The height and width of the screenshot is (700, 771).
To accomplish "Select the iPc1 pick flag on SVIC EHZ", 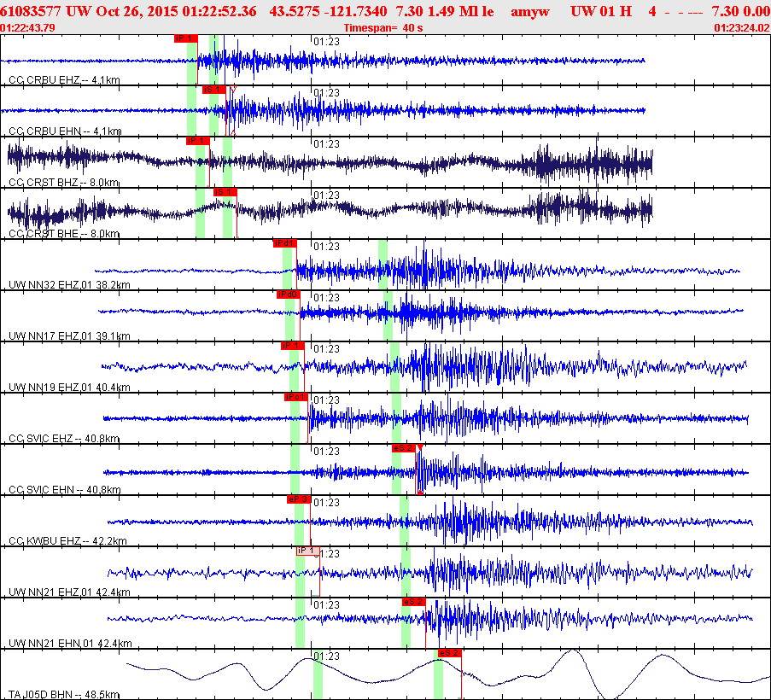I will (296, 397).
